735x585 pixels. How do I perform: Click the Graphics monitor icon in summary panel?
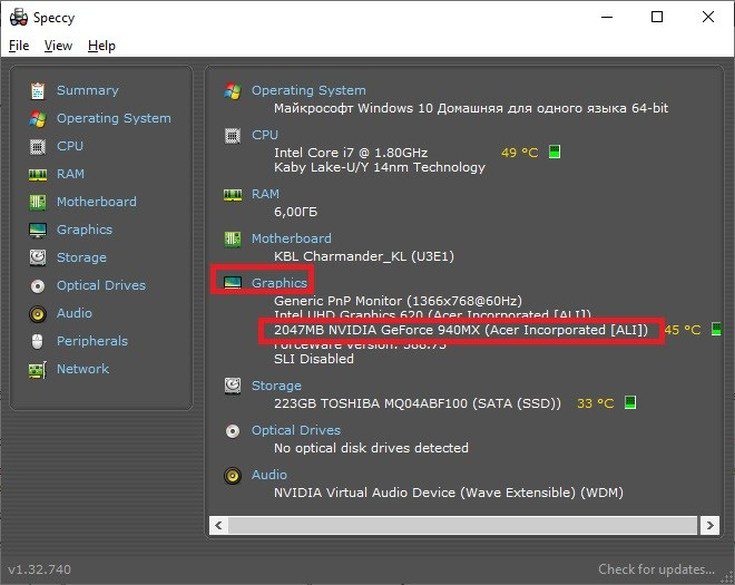tap(232, 283)
